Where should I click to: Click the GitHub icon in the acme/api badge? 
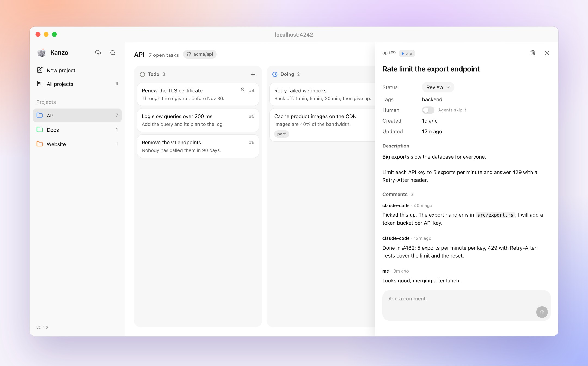coord(188,54)
